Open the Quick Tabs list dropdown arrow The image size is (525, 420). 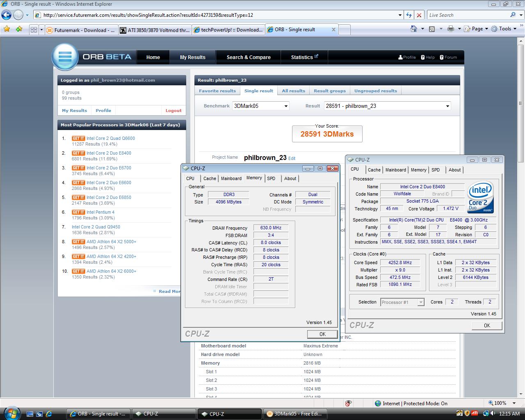coord(41,30)
